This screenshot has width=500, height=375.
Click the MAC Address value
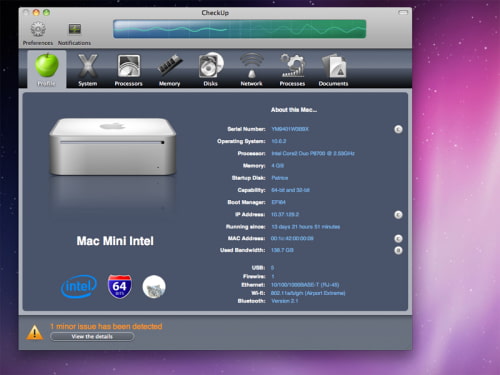point(292,238)
